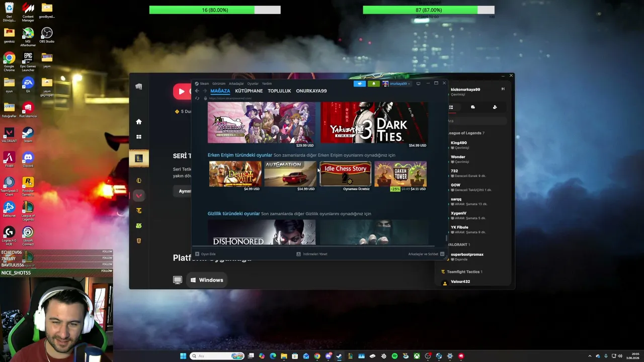Open Spotify from the taskbar

[394, 356]
